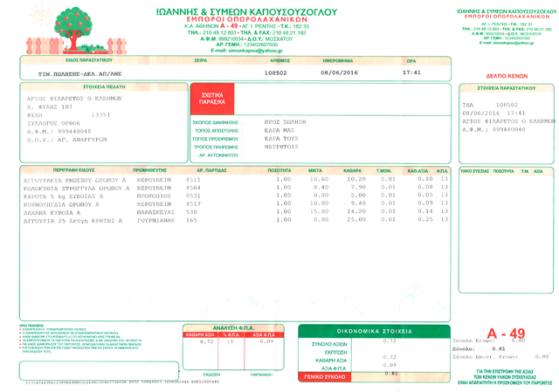Viewport: 559px width, 392px height.
Task: Click the ΠΡΟΜΗΘΕΥΤΗΣ column header
Action: click(149, 170)
